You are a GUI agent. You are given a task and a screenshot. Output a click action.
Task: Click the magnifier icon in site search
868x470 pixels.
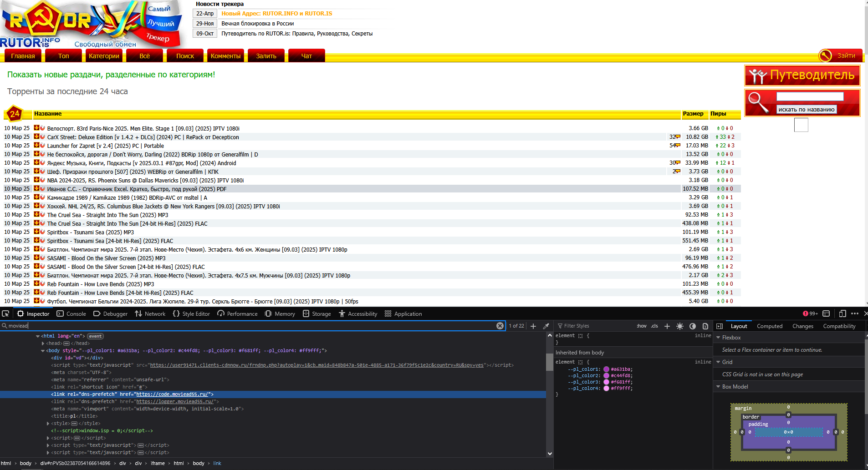pos(758,102)
